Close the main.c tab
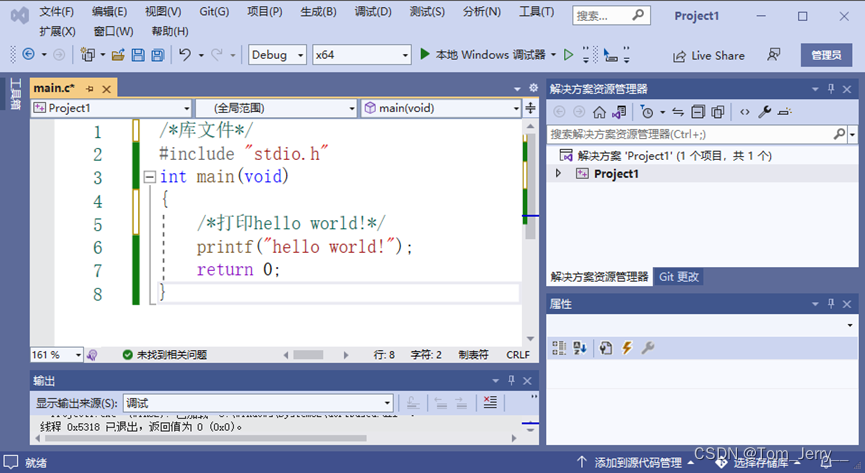 click(106, 89)
